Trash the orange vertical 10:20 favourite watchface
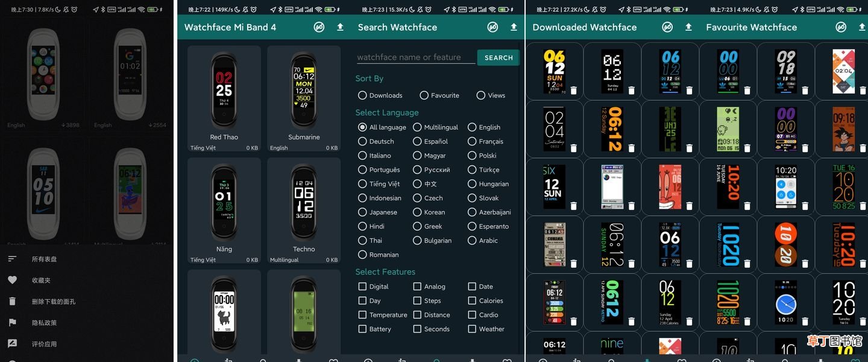 click(747, 206)
